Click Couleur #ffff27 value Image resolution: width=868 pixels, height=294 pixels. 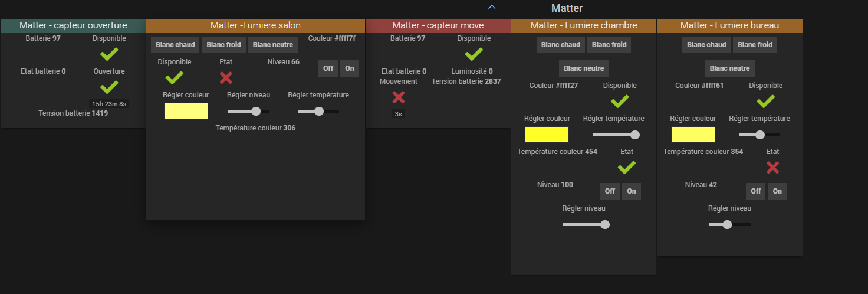pos(554,86)
